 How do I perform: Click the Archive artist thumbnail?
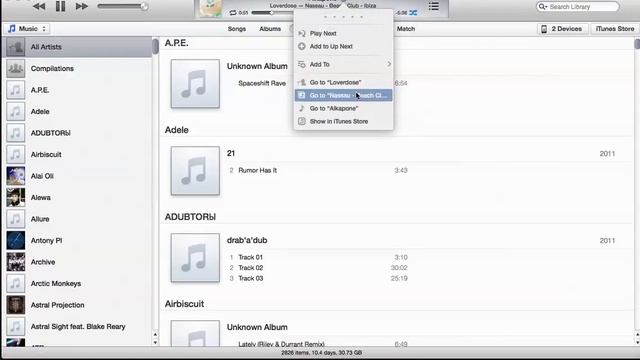[16, 262]
